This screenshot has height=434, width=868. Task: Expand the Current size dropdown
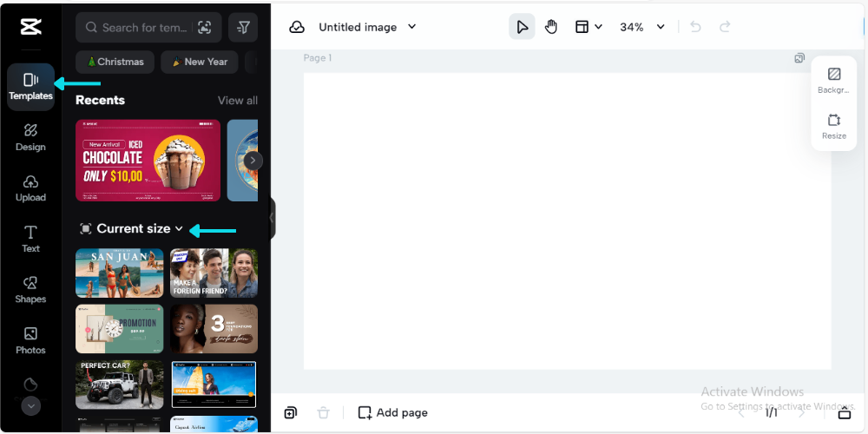tap(131, 228)
